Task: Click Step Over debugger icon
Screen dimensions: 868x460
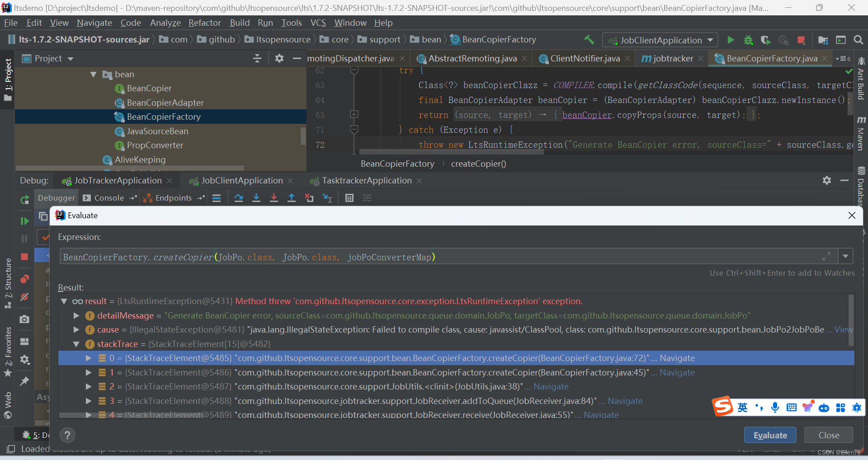Action: [x=239, y=198]
